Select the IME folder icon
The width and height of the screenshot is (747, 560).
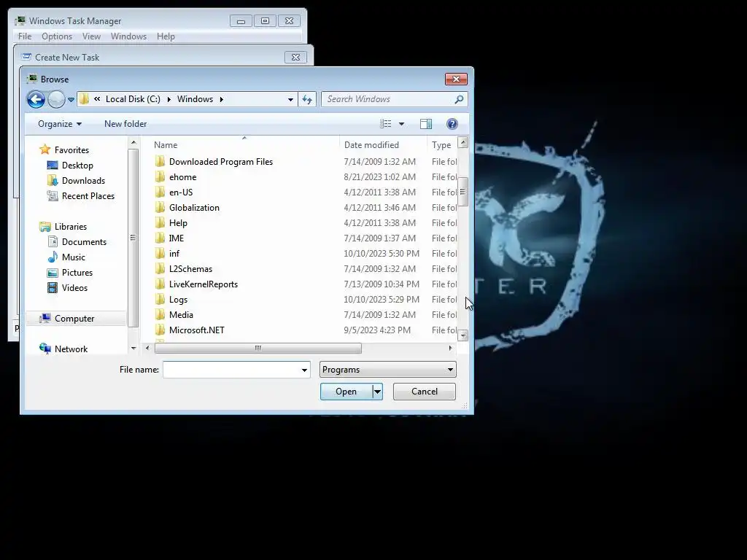coord(160,238)
